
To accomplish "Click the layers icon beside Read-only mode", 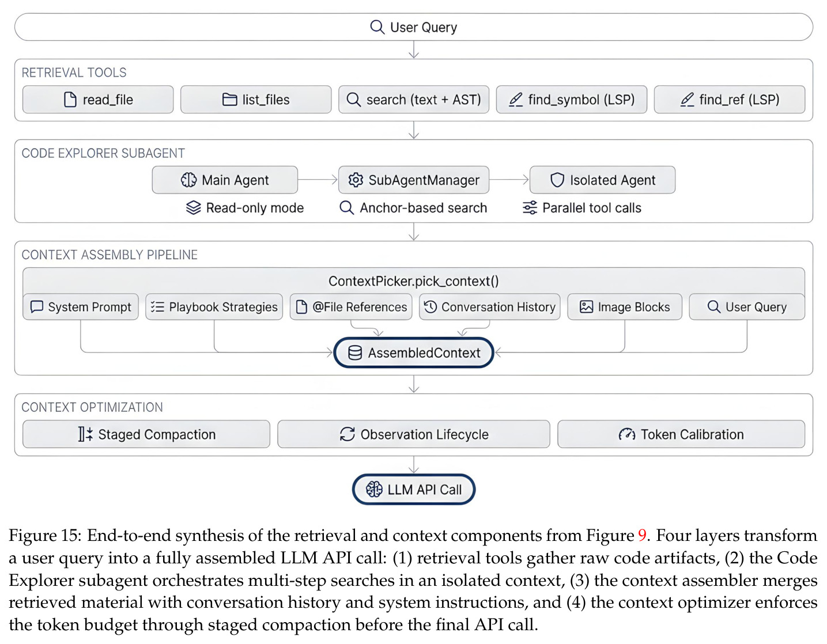I will 193,208.
